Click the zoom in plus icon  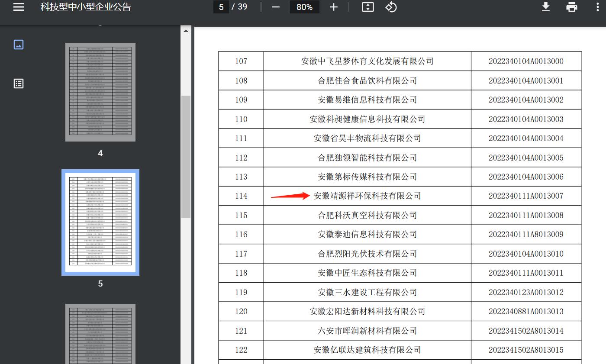(x=333, y=7)
